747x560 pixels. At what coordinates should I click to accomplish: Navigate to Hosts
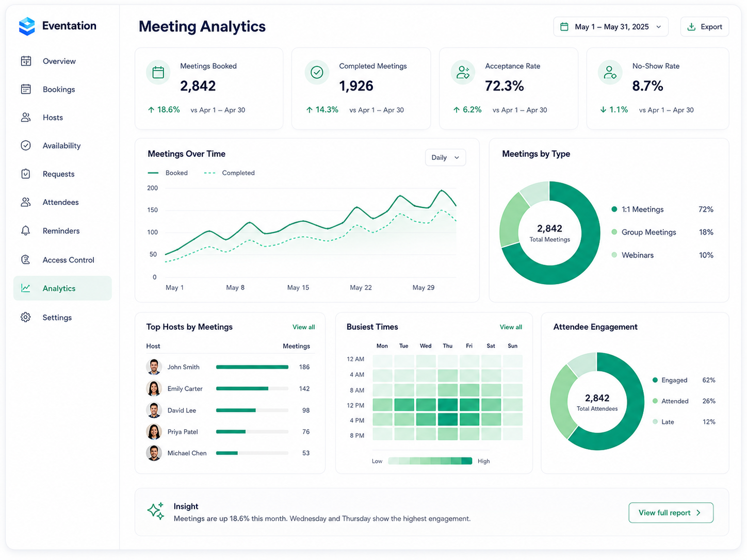click(62, 118)
